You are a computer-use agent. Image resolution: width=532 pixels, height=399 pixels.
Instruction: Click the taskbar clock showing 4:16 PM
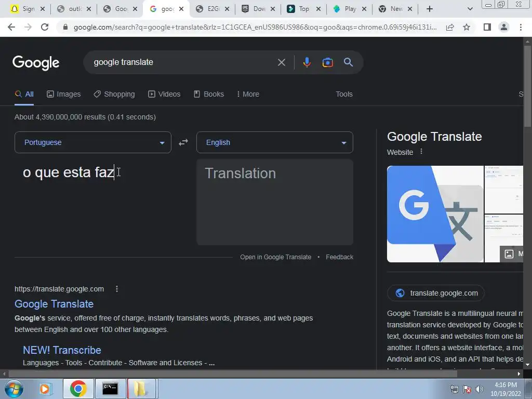506,389
